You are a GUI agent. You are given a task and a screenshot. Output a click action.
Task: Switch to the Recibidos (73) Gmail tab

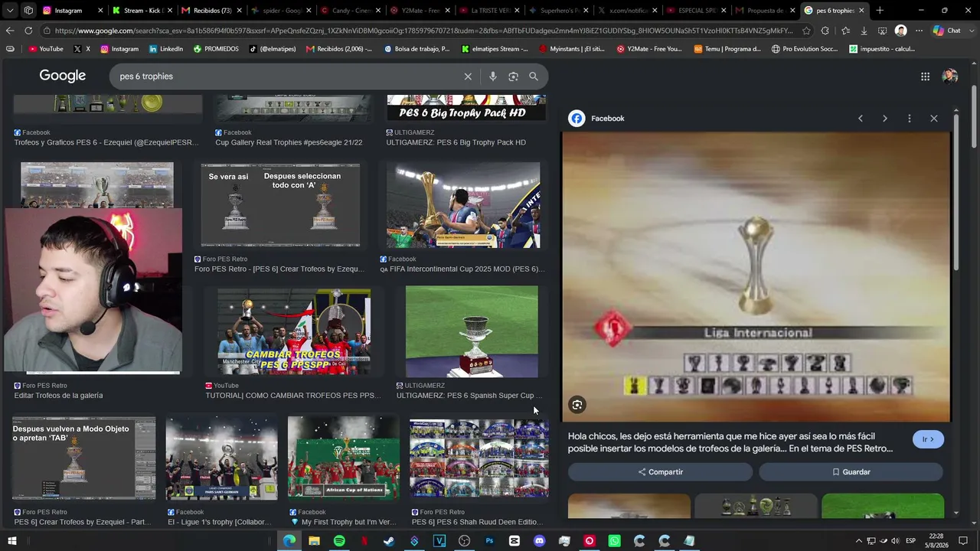pos(211,11)
